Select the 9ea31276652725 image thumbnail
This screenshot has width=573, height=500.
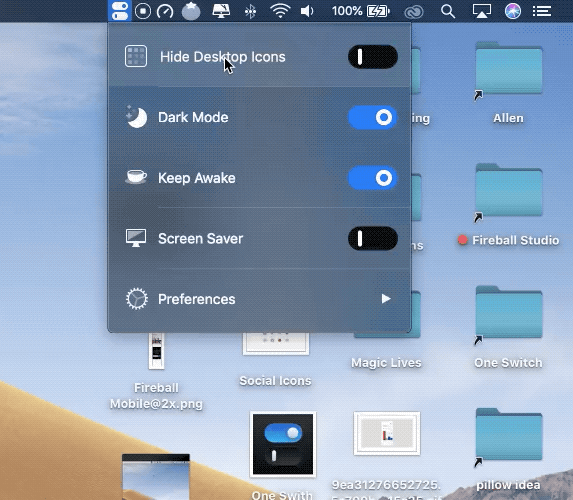pos(387,433)
